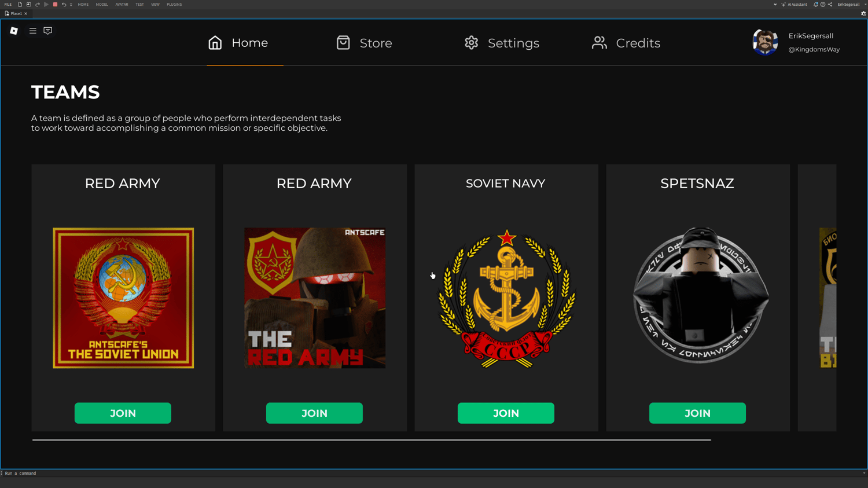Click the Antscafe's The Soviet Union emblem image
The height and width of the screenshot is (488, 868).
coord(123,298)
